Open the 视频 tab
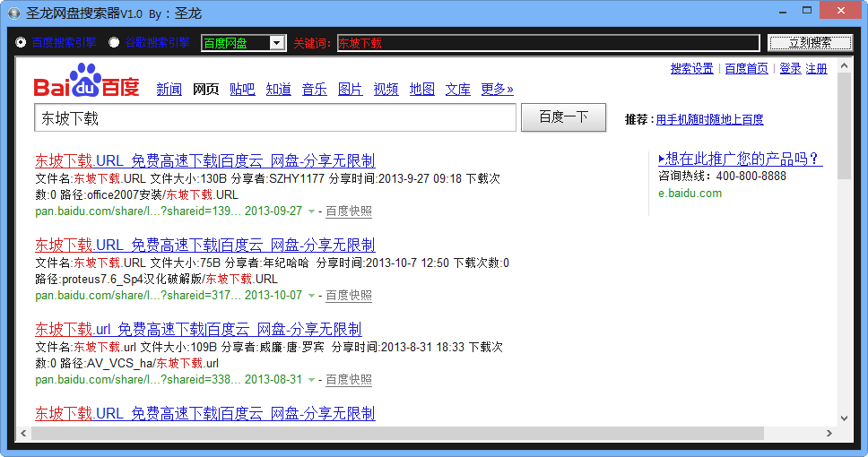Image resolution: width=868 pixels, height=457 pixels. tap(386, 89)
